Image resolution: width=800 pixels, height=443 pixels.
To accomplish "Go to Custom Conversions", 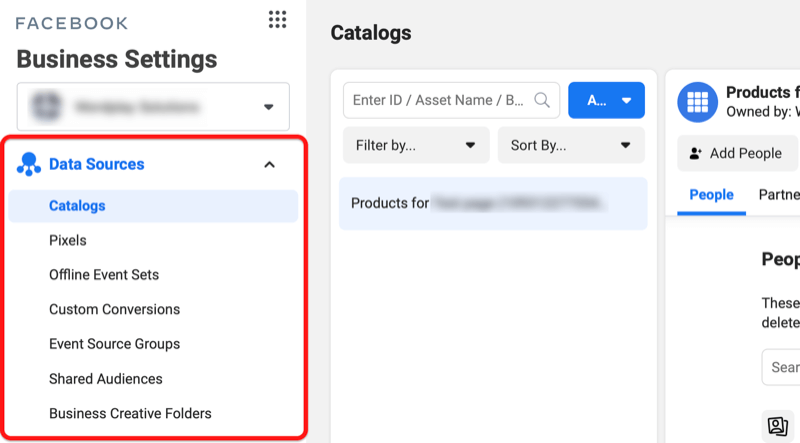I will click(x=115, y=309).
